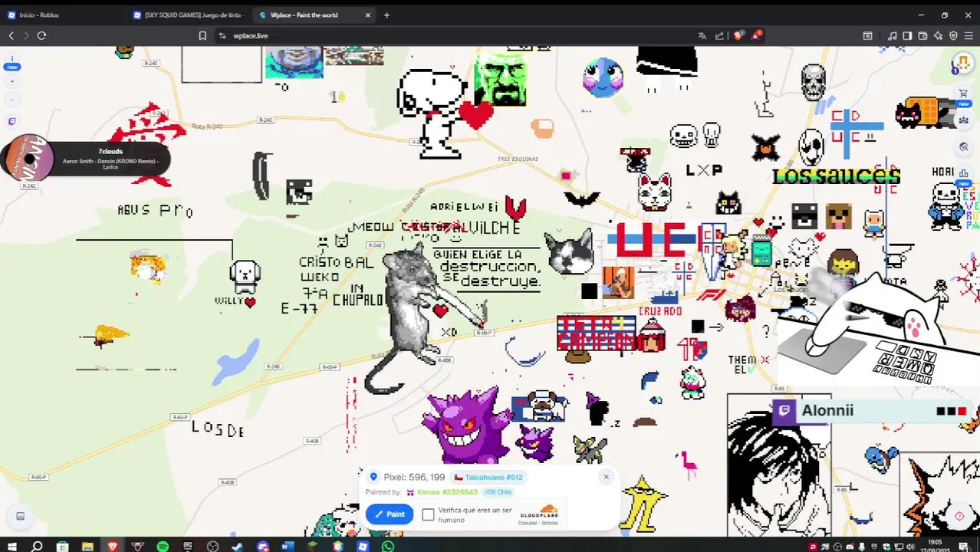The width and height of the screenshot is (980, 552).
Task: Go back to previous page
Action: pyautogui.click(x=12, y=35)
